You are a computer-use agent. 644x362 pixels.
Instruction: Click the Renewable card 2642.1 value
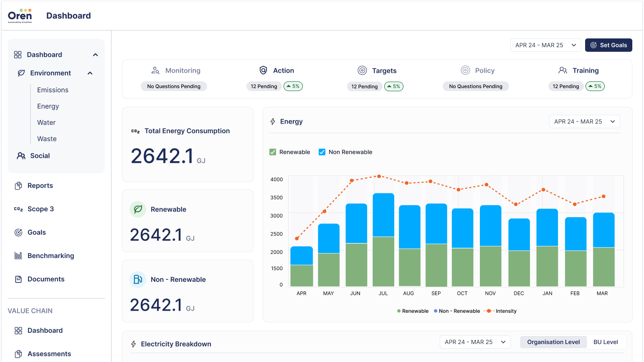156,235
